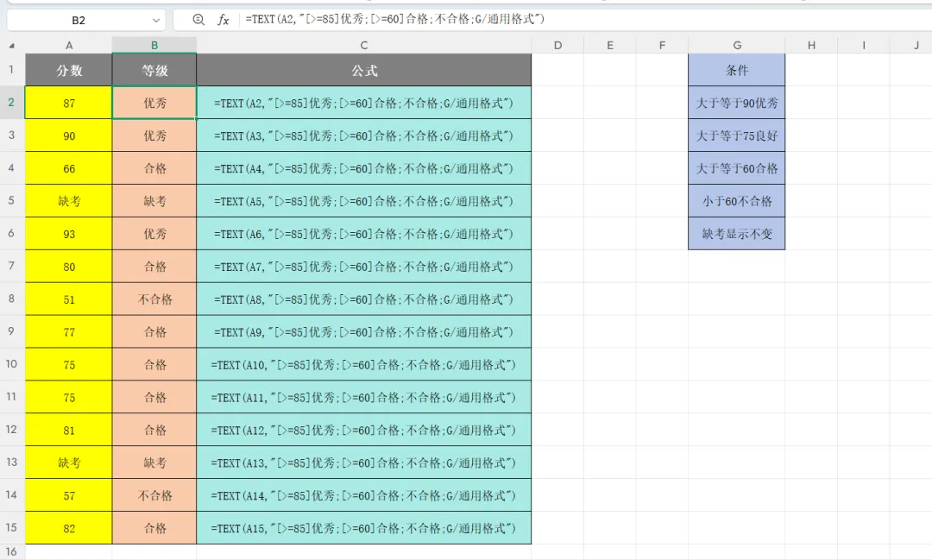Click cell with score 66
Image resolution: width=932 pixels, height=560 pixels.
click(x=69, y=168)
